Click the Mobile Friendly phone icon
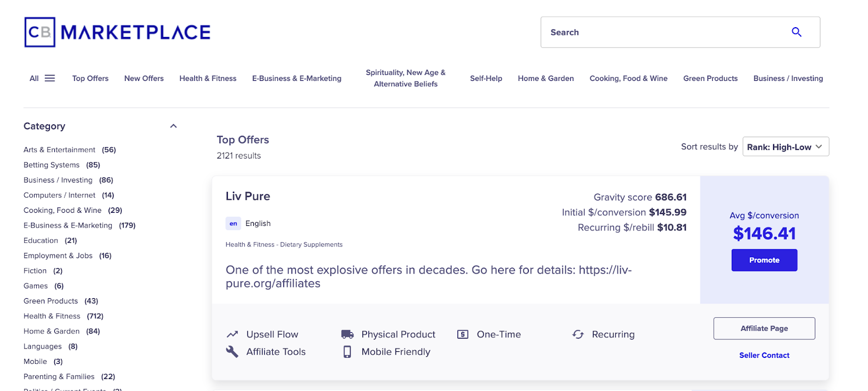The width and height of the screenshot is (868, 391). [347, 352]
